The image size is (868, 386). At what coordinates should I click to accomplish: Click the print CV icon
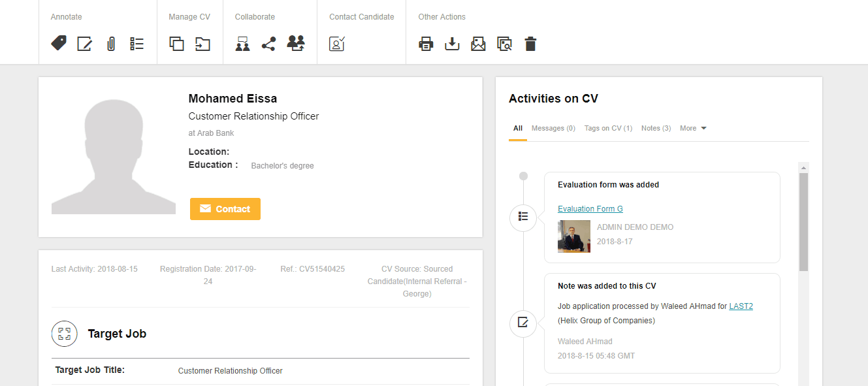click(426, 44)
